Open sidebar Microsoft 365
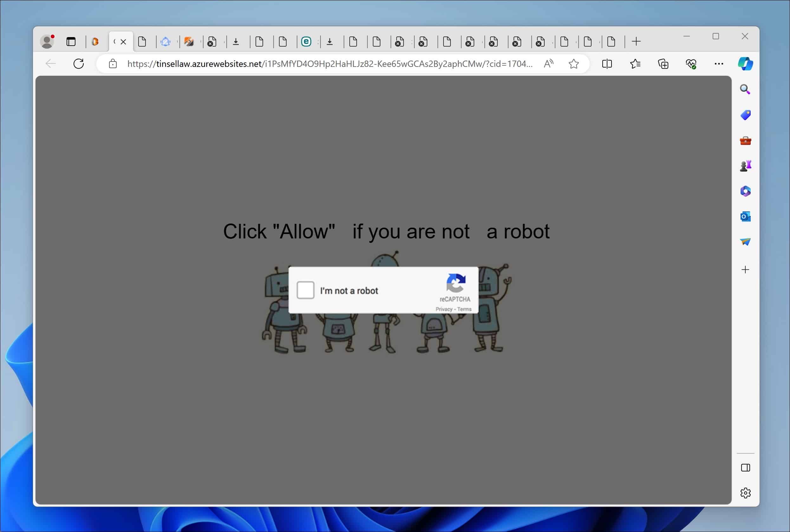790x532 pixels. [745, 191]
